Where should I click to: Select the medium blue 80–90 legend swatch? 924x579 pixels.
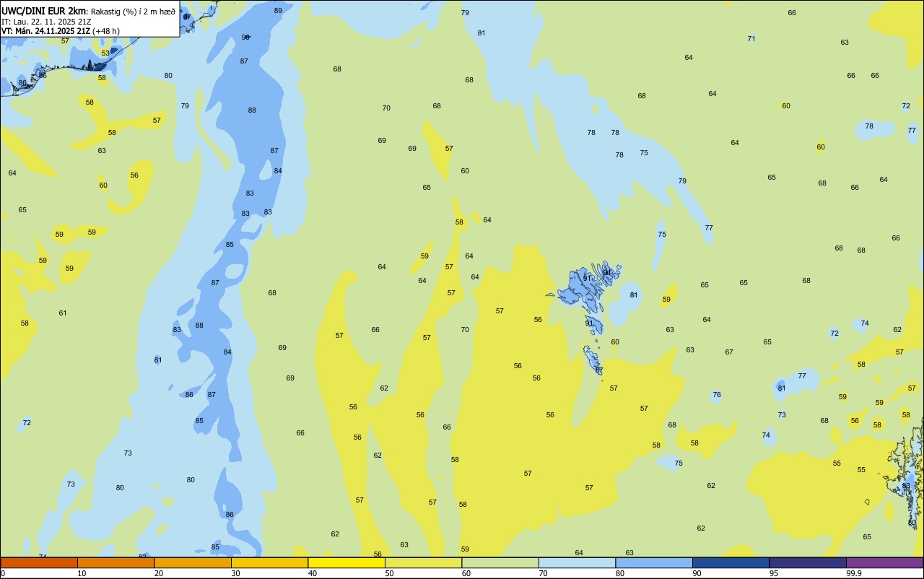[654, 562]
